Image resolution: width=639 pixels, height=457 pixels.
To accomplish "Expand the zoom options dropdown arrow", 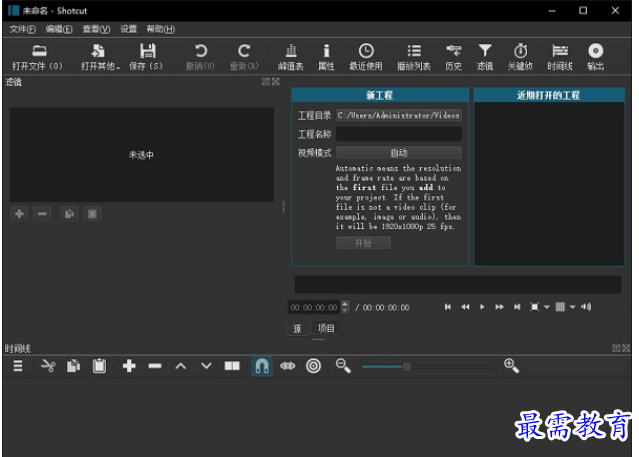I will point(546,307).
